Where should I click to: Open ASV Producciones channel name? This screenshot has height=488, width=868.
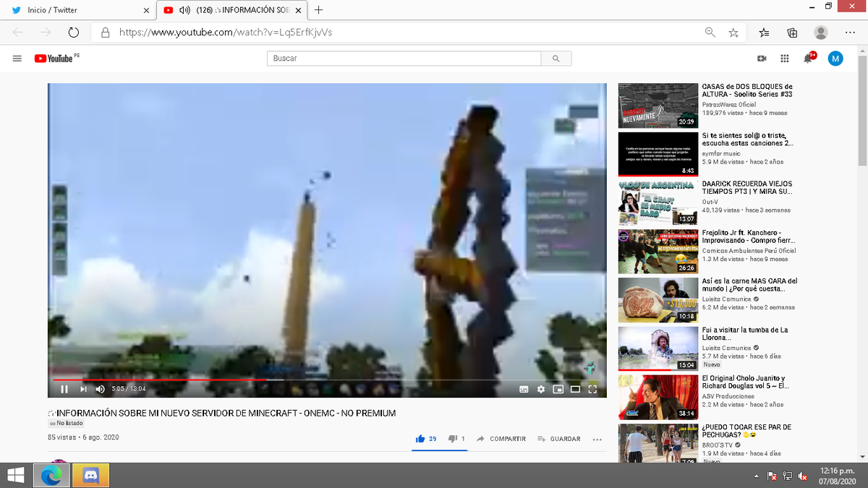728,396
